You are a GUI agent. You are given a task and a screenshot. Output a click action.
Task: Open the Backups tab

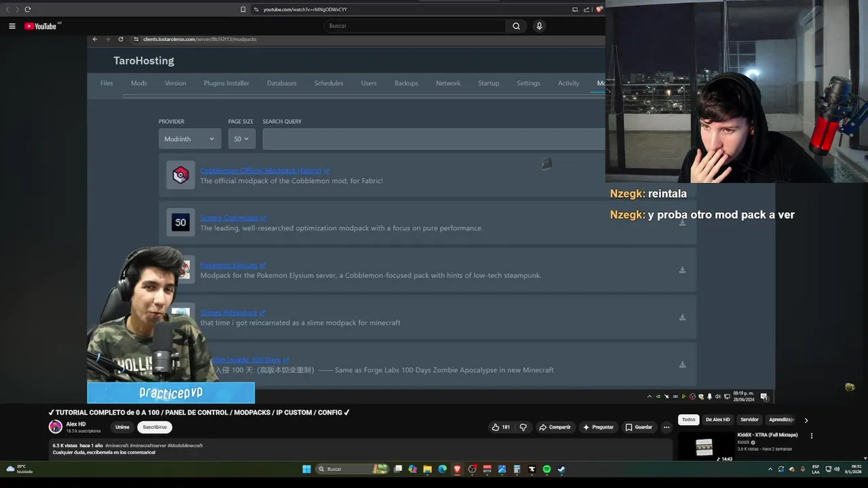(x=406, y=83)
